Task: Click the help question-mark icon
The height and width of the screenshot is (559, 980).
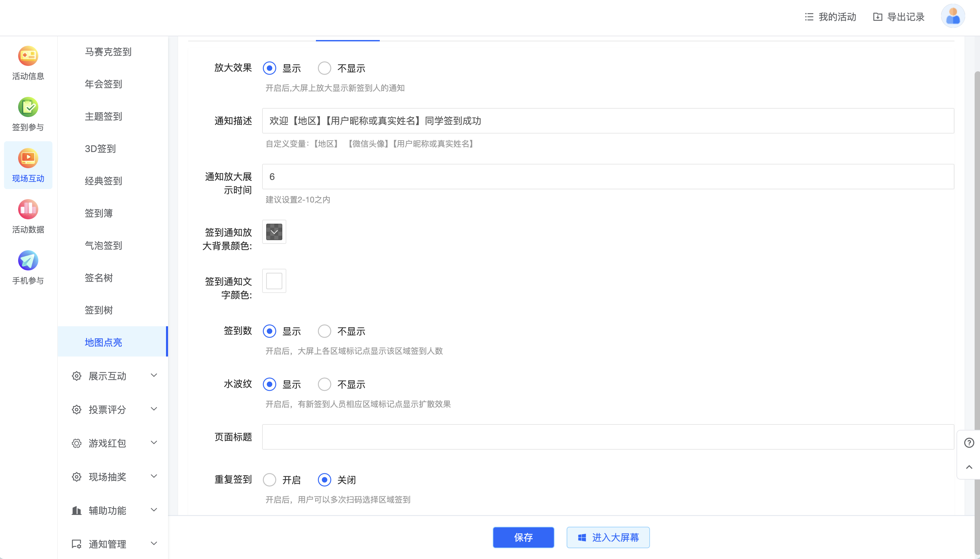Action: pos(969,443)
